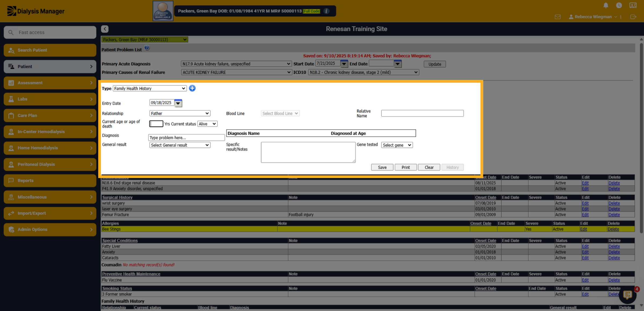Click the blue plus add-type icon

point(192,88)
